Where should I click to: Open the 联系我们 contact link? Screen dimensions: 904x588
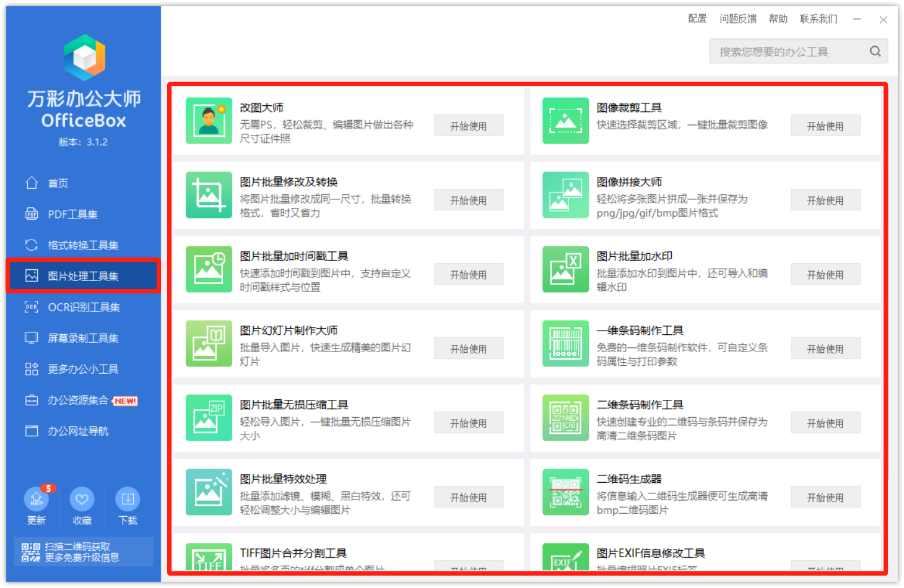click(819, 19)
